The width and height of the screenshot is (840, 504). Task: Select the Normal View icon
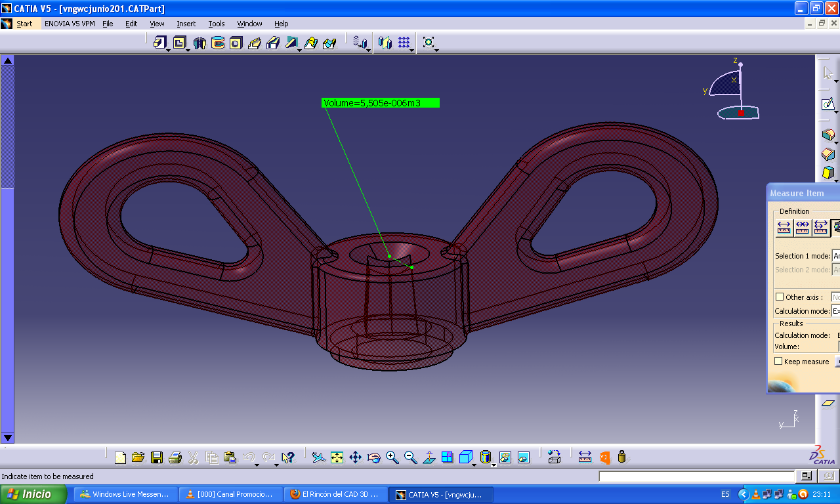pyautogui.click(x=429, y=457)
